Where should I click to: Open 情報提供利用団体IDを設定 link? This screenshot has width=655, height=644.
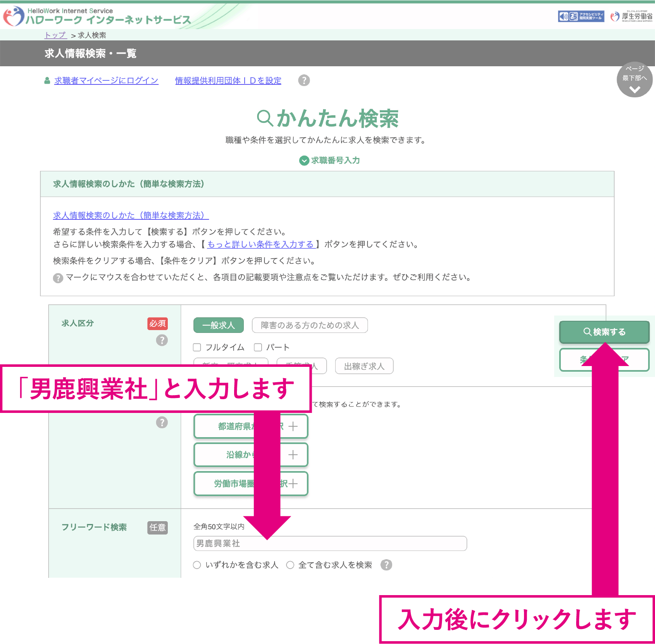tap(228, 80)
